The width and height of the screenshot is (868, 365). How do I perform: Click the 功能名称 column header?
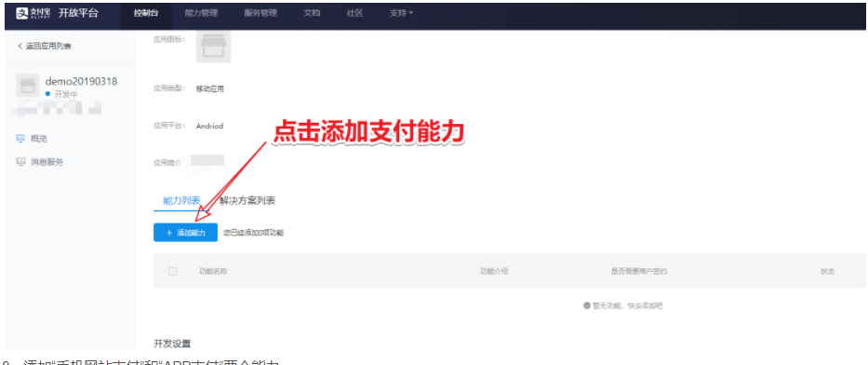214,271
